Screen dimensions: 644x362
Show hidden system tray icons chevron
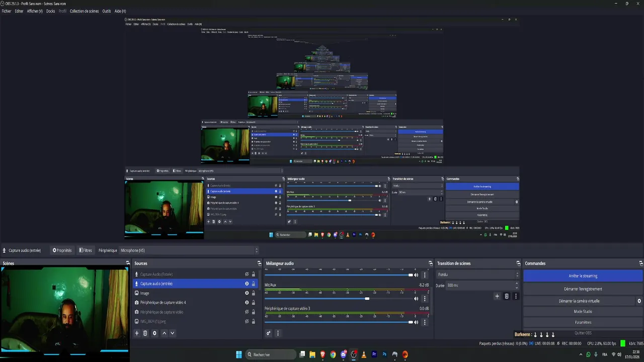tap(581, 354)
